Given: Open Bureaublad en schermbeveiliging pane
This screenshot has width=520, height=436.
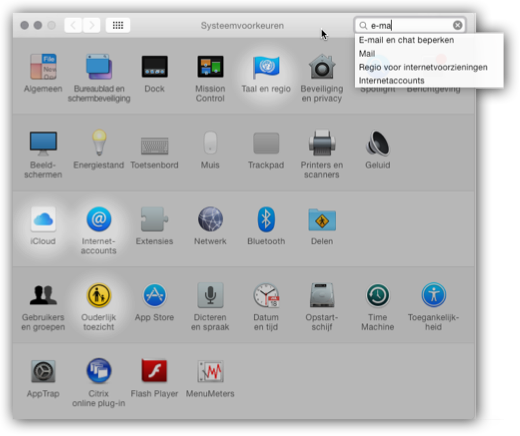Looking at the screenshot, I should click(x=99, y=67).
